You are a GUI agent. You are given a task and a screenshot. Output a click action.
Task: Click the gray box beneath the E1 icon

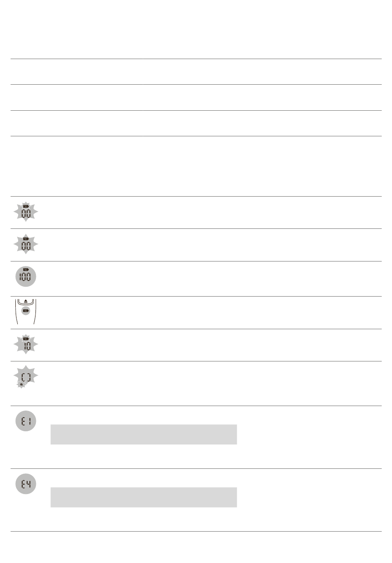144,435
